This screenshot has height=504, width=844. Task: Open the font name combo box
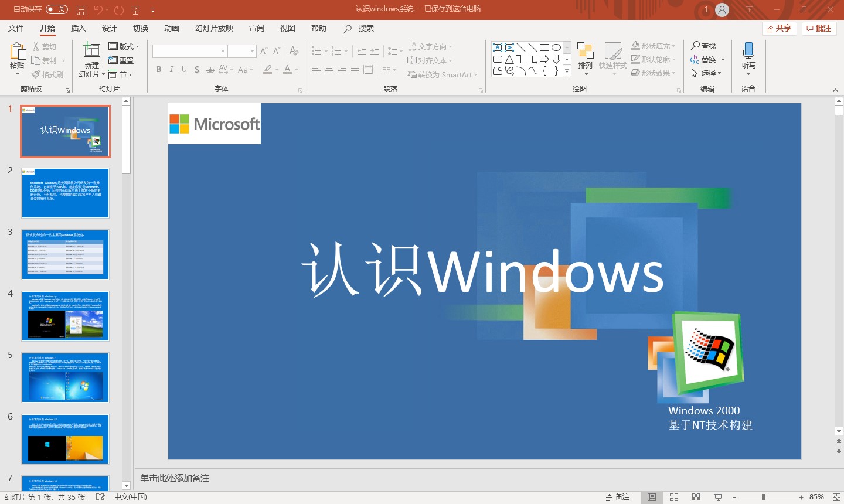(189, 51)
